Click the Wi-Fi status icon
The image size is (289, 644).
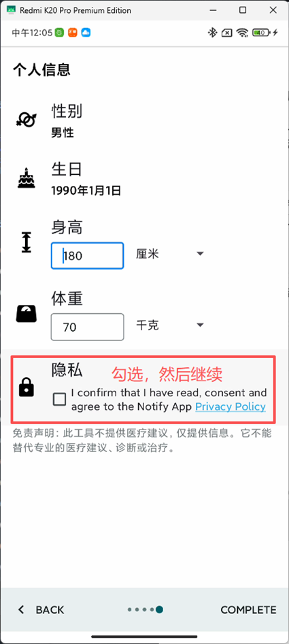coord(243,33)
